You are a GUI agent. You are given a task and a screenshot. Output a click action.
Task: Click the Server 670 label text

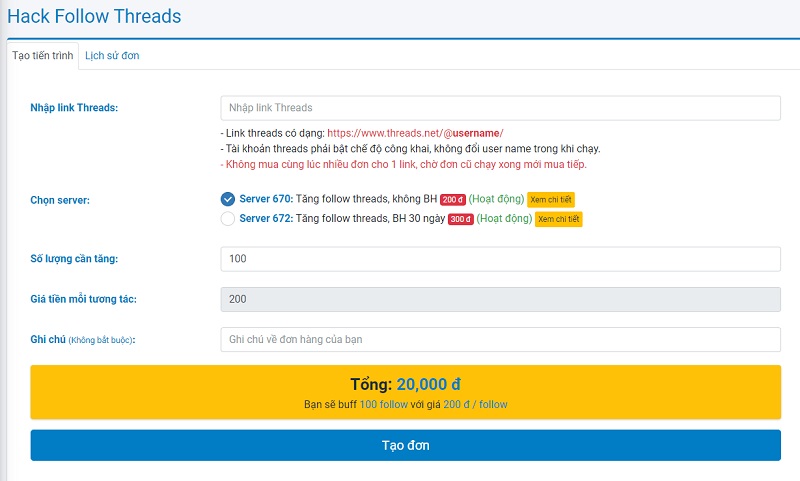266,199
